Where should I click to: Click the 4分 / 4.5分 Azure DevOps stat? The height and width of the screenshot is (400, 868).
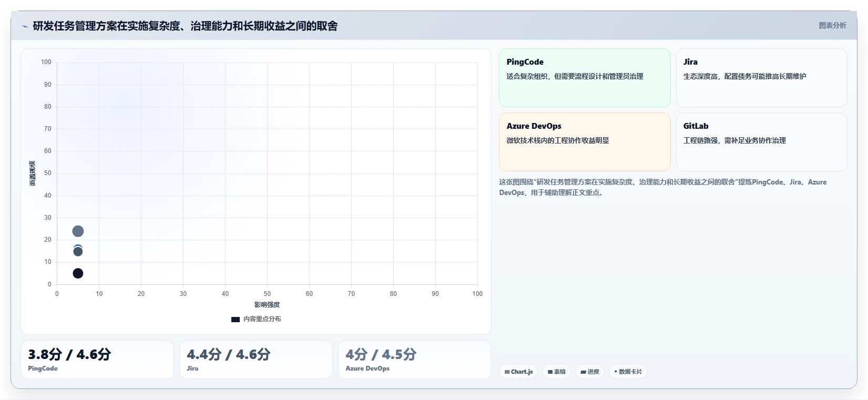coord(415,360)
